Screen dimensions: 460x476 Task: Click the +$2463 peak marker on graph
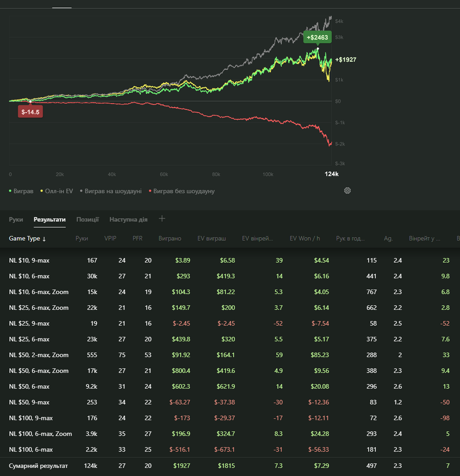pyautogui.click(x=317, y=38)
